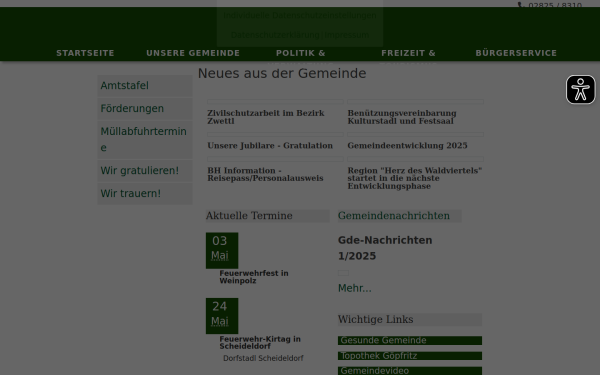Click the Neues aus der Gemeinde heading
600x375 pixels.
coord(282,73)
